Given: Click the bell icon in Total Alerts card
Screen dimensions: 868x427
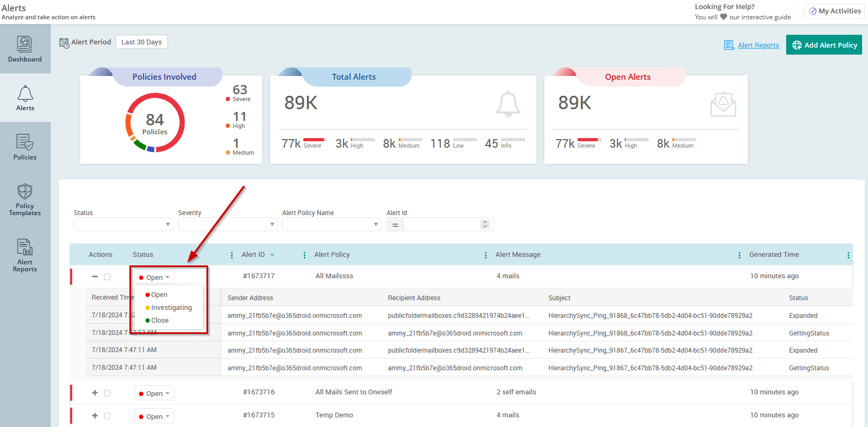Looking at the screenshot, I should click(508, 104).
